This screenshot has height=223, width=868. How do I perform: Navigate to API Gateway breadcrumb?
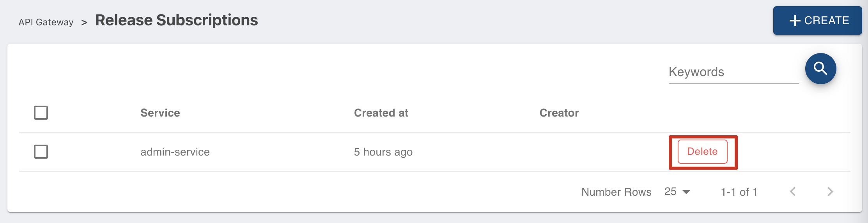[46, 22]
